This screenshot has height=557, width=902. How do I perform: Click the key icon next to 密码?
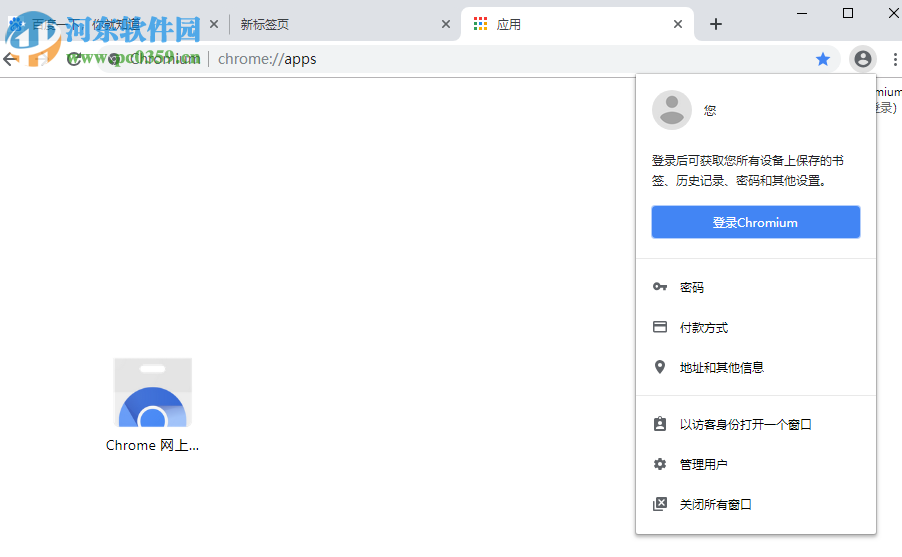660,287
